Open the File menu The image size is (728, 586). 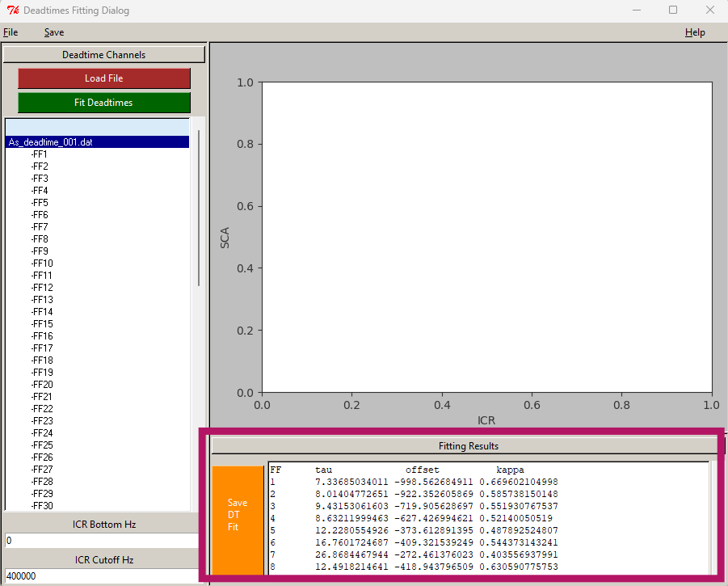coord(11,32)
